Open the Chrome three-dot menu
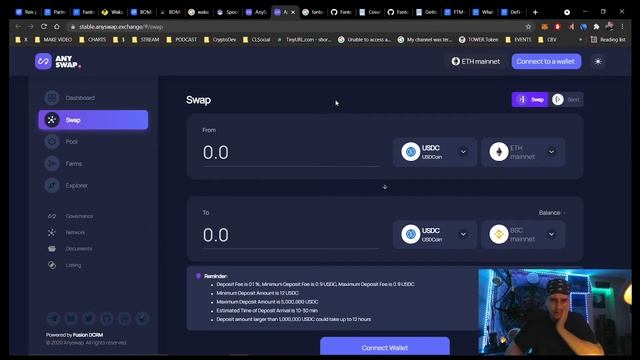This screenshot has height=360, width=640. point(622,27)
